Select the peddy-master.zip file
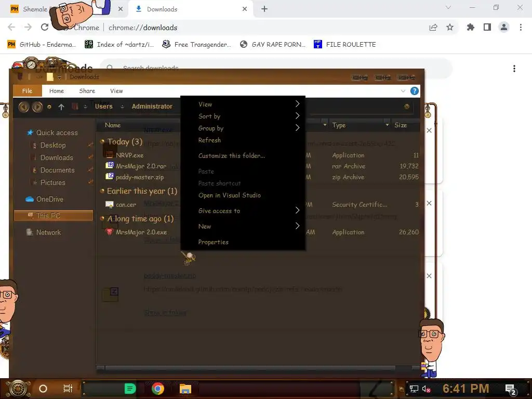 pyautogui.click(x=140, y=177)
